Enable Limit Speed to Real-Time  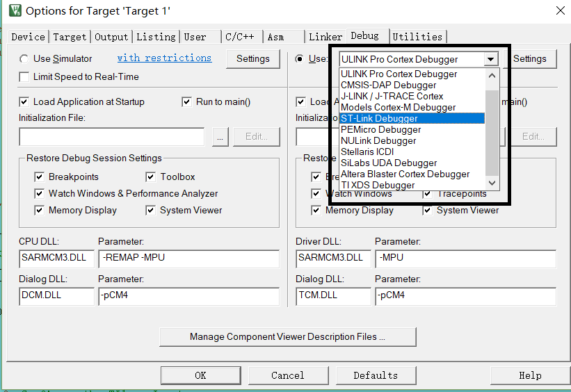(24, 76)
